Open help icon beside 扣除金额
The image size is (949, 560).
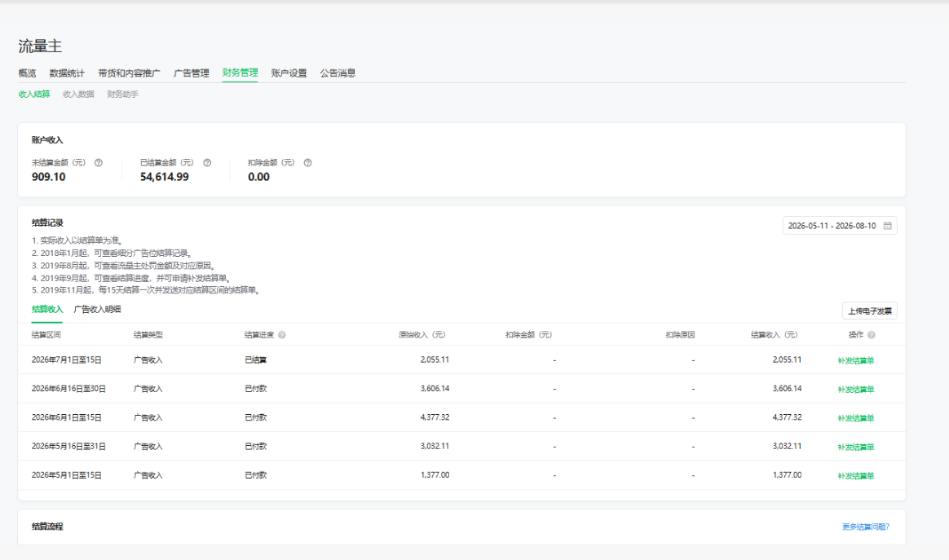pos(307,163)
